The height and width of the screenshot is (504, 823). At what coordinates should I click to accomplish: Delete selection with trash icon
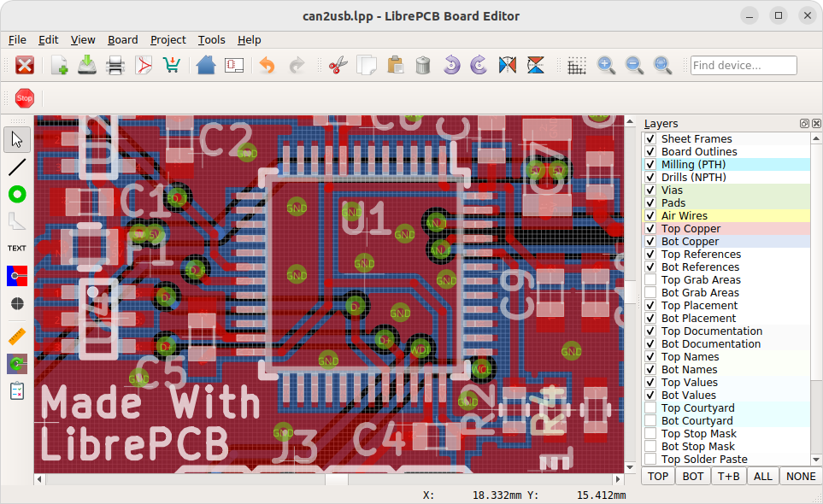point(422,65)
